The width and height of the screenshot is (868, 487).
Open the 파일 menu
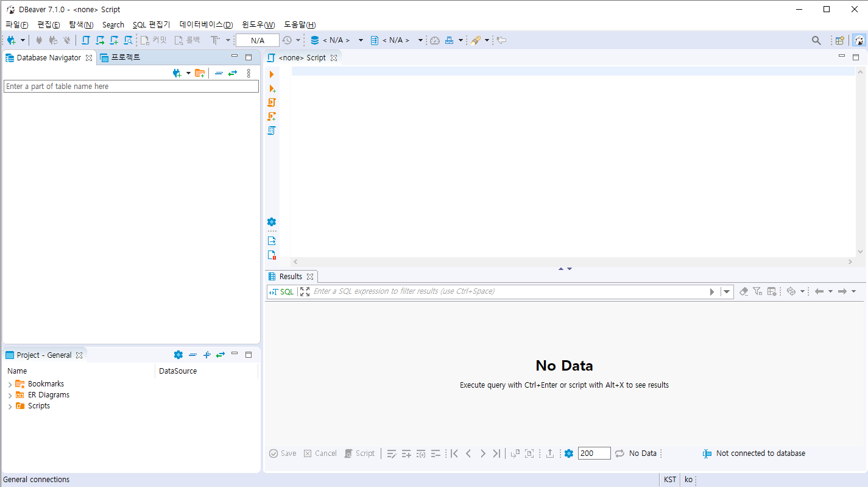tap(16, 25)
